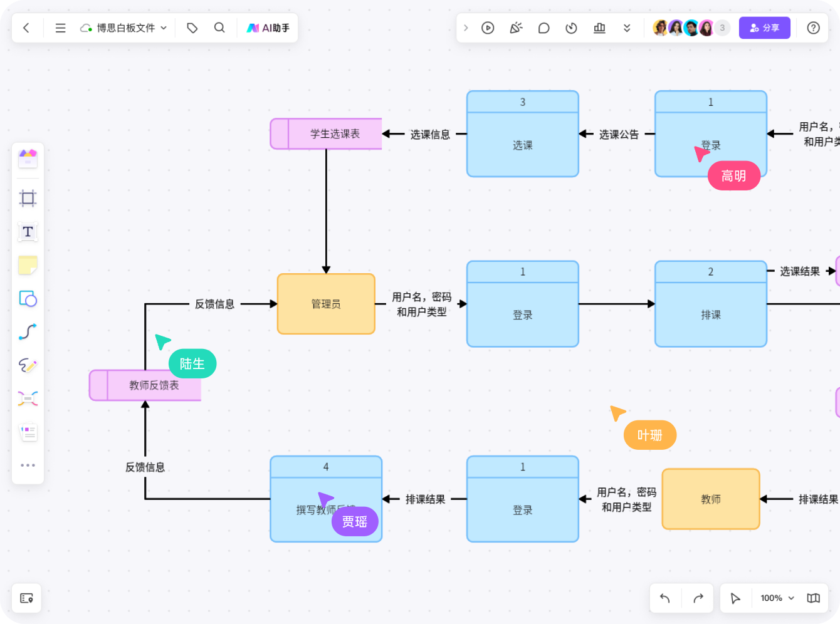Image resolution: width=840 pixels, height=624 pixels.
Task: Select the sticky note tool
Action: pyautogui.click(x=28, y=265)
